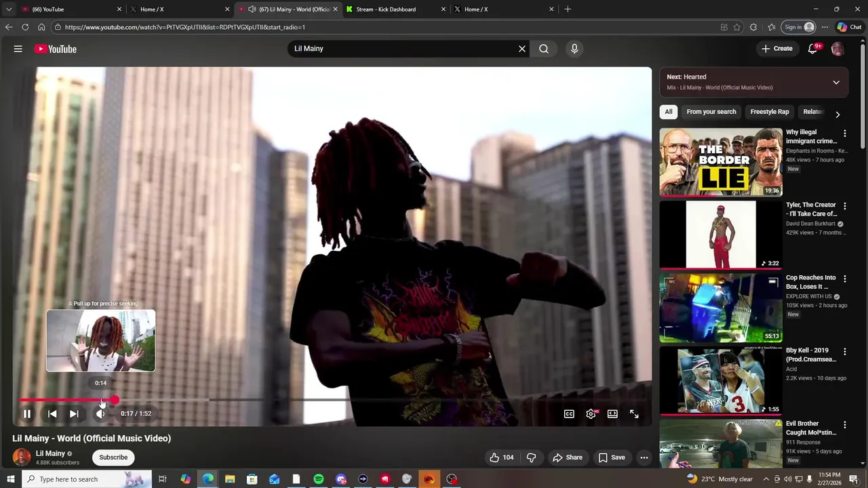
Task: Open browser extensions puzzle icon
Action: point(753,27)
